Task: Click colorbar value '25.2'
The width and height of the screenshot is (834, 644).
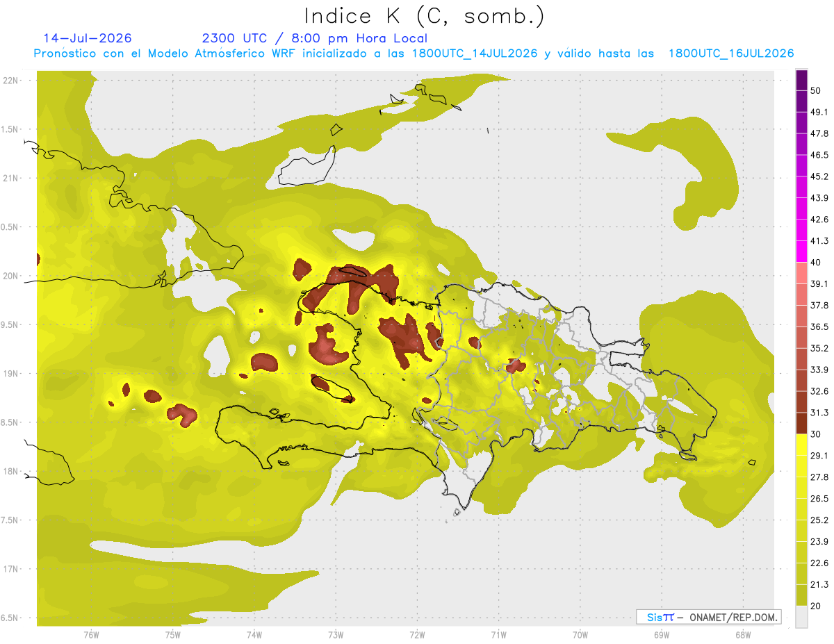Action: pos(819,520)
